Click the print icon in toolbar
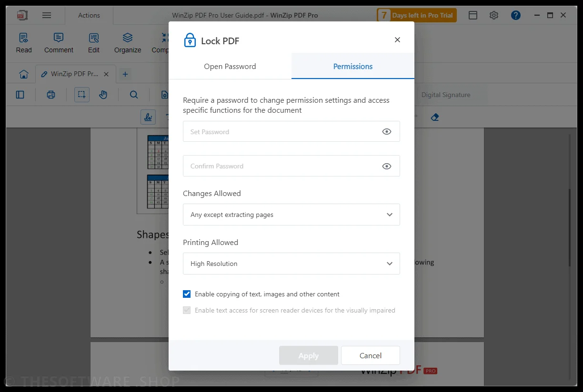Image resolution: width=583 pixels, height=392 pixels. 51,95
